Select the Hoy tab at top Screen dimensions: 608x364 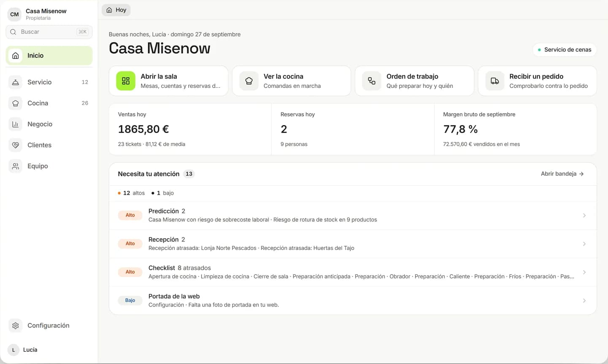pos(116,10)
